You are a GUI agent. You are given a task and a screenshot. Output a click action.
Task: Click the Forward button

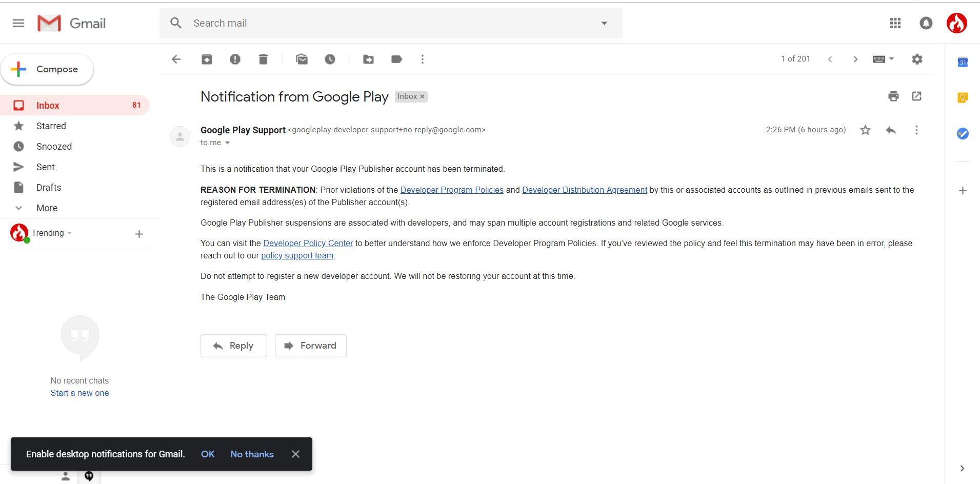pos(311,346)
